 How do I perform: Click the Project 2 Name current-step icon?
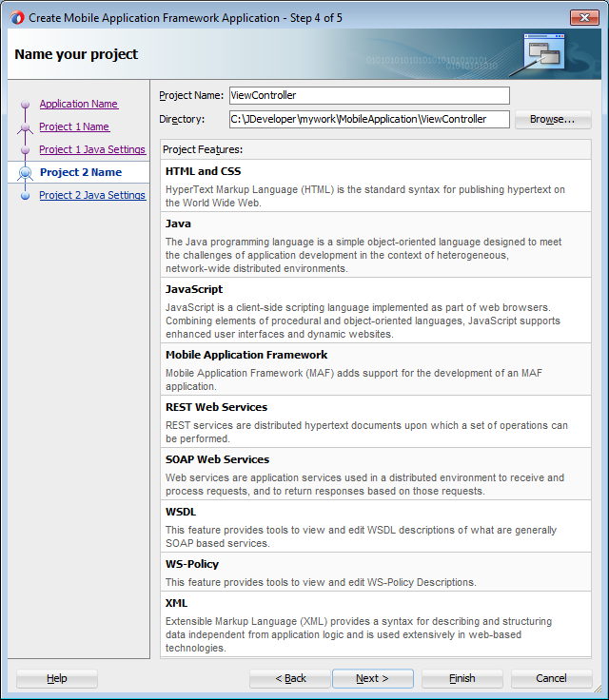tap(25, 173)
